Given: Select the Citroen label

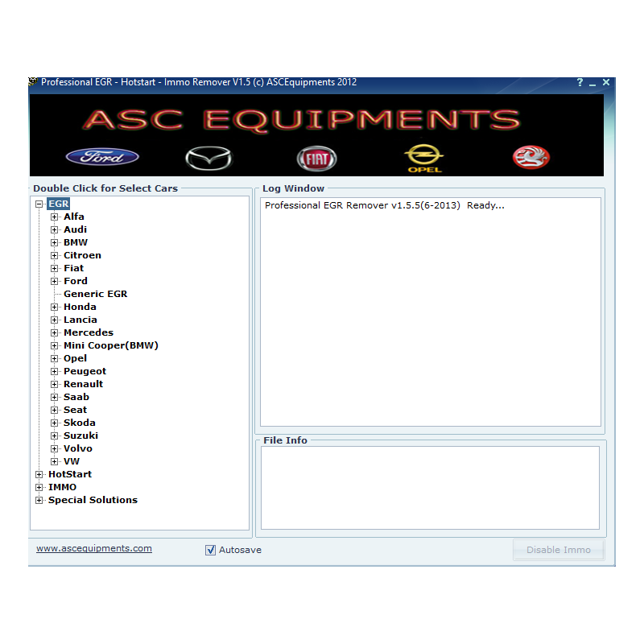Looking at the screenshot, I should pyautogui.click(x=82, y=255).
